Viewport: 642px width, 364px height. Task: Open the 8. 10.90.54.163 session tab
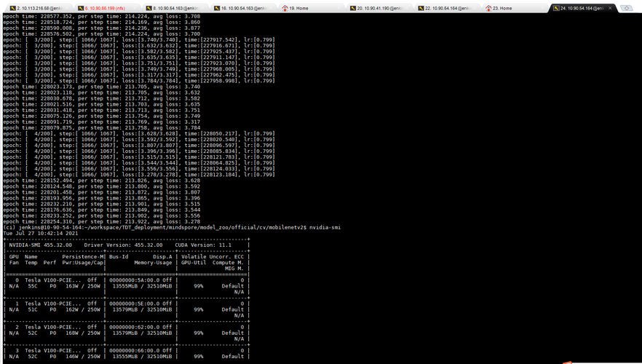coord(176,8)
